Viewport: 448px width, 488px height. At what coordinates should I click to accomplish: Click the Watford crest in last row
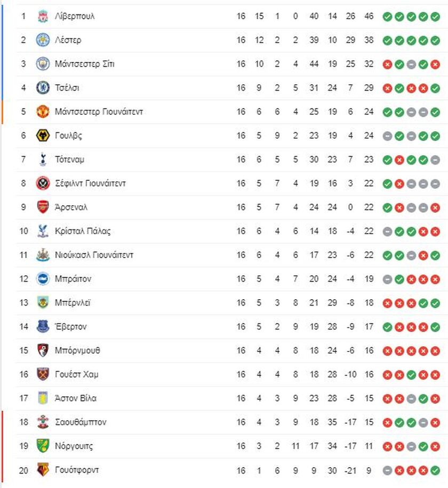click(43, 470)
